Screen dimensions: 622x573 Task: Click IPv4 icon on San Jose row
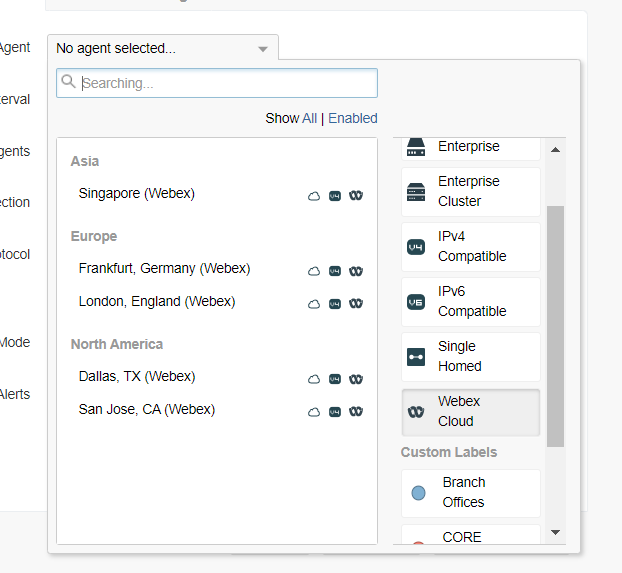pos(335,412)
